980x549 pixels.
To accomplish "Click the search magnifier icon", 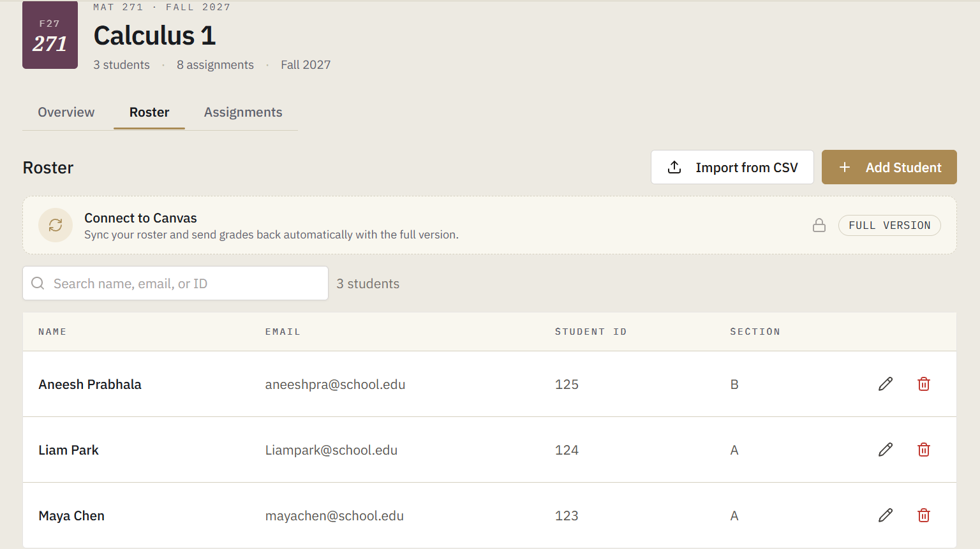I will click(x=38, y=283).
